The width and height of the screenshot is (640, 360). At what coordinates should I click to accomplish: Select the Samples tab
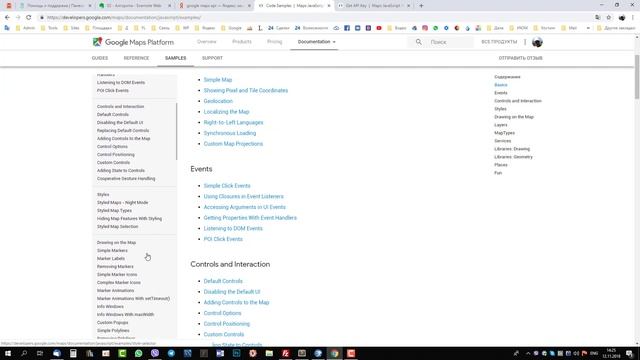[x=176, y=58]
